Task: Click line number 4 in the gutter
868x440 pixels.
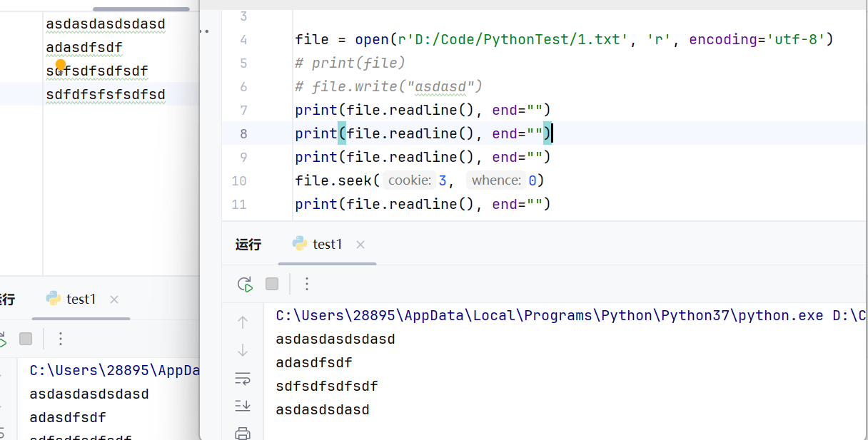Action: (x=243, y=40)
